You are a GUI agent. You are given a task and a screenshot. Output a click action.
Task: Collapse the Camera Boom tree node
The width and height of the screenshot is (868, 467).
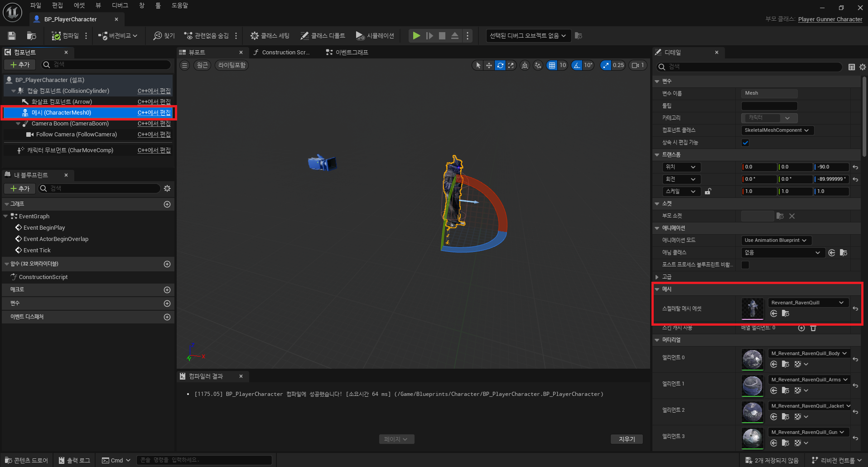point(18,124)
